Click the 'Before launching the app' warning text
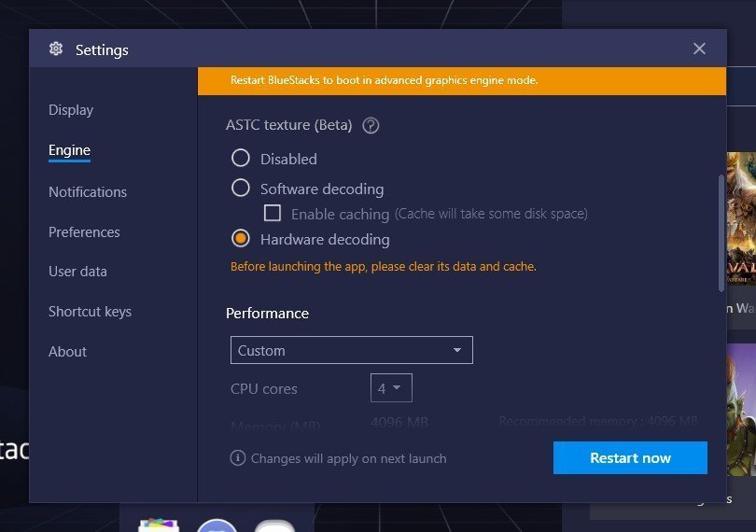 (384, 266)
